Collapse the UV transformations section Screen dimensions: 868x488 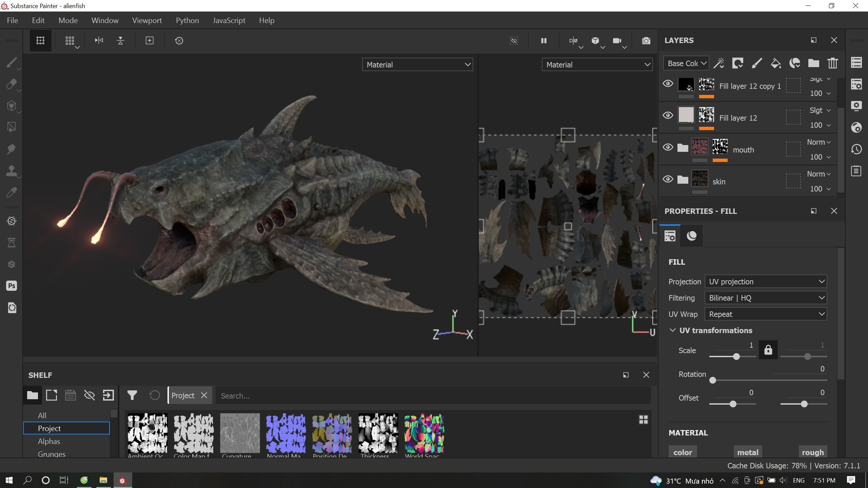pyautogui.click(x=672, y=330)
